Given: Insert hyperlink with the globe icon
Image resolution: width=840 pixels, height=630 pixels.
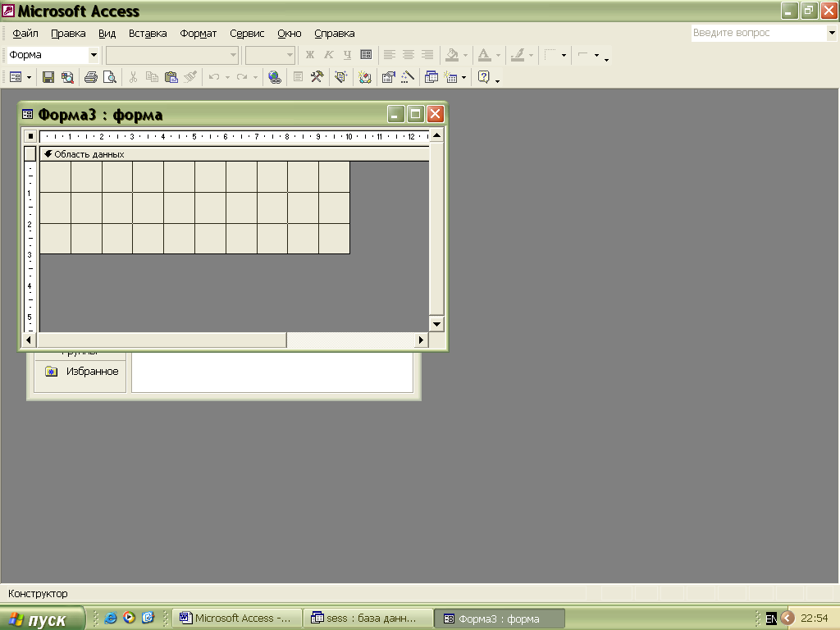Looking at the screenshot, I should [274, 77].
